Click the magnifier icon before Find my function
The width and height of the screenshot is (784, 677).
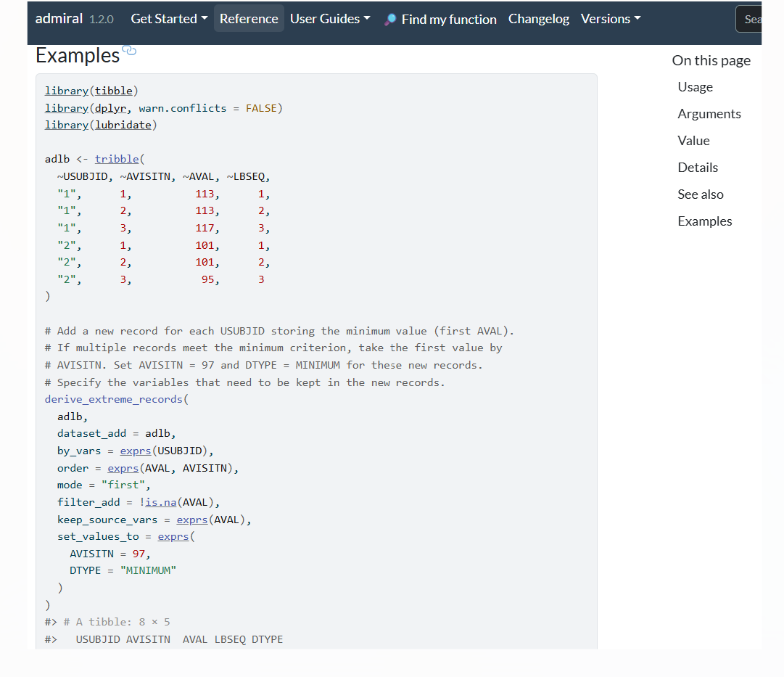(390, 20)
